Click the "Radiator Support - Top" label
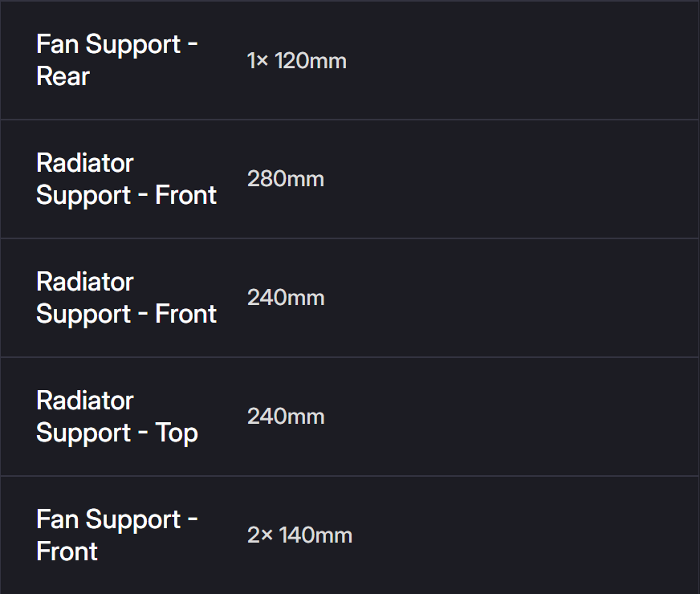This screenshot has height=594, width=700. 117,417
